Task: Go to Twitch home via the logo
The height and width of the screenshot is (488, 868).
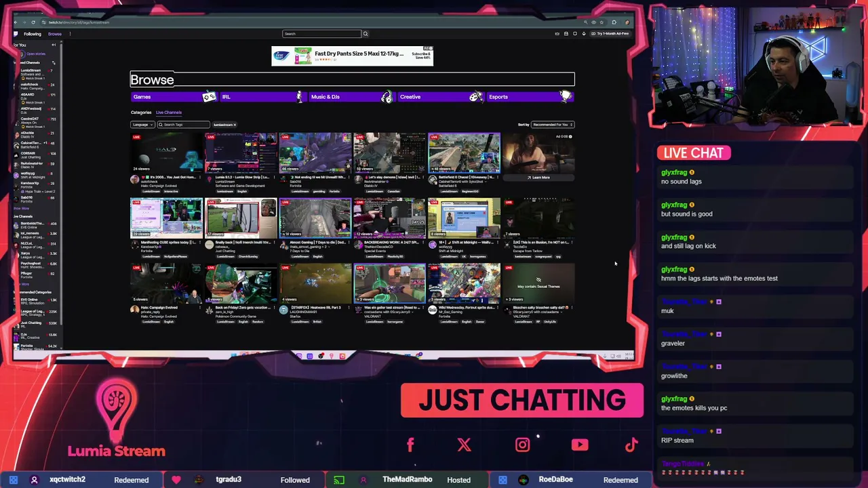Action: click(16, 34)
